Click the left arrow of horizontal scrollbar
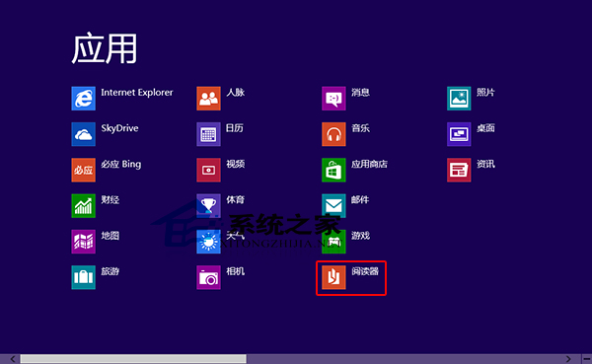Viewport: 592px width, 364px height. tap(13, 359)
